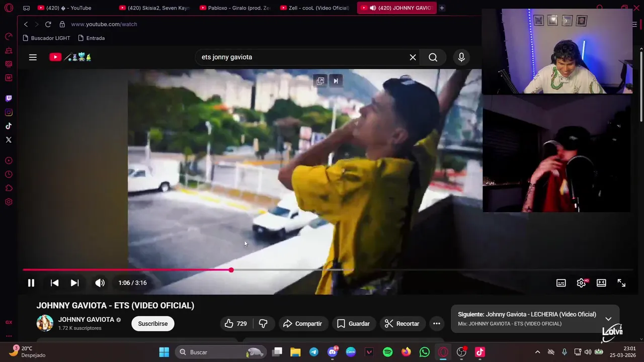The height and width of the screenshot is (362, 644).
Task: Open History clock icon in sidebar
Action: pos(9,174)
